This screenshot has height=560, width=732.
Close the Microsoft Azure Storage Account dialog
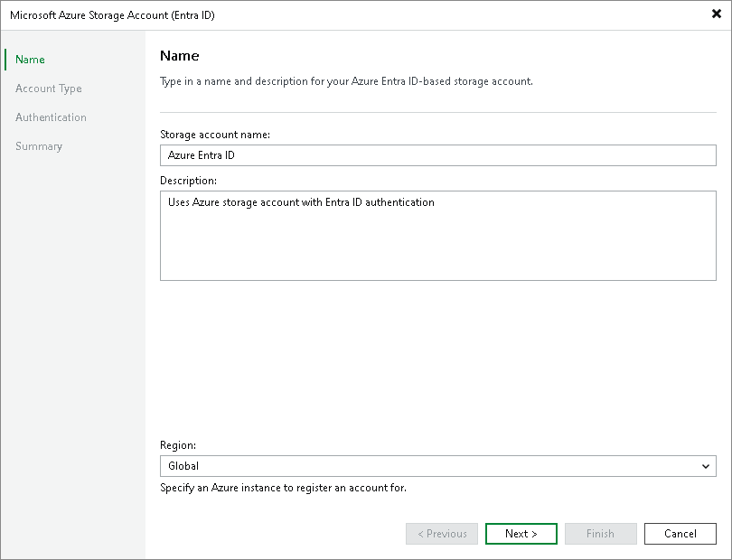[x=716, y=14]
